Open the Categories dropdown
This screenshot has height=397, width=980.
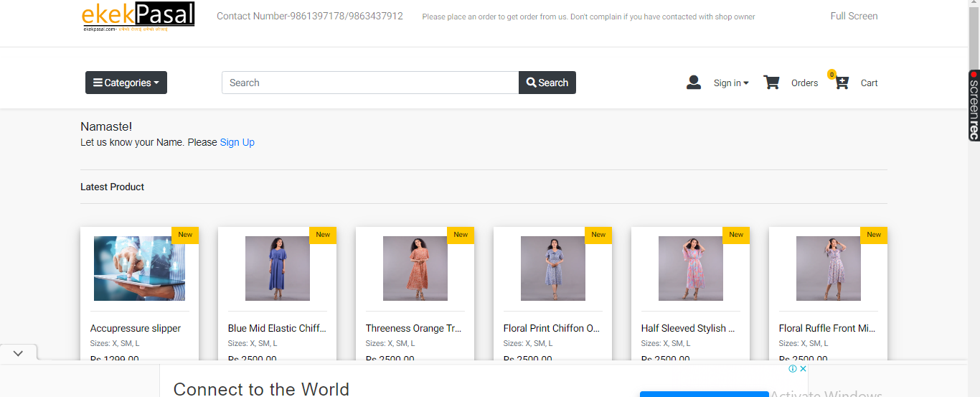tap(126, 83)
